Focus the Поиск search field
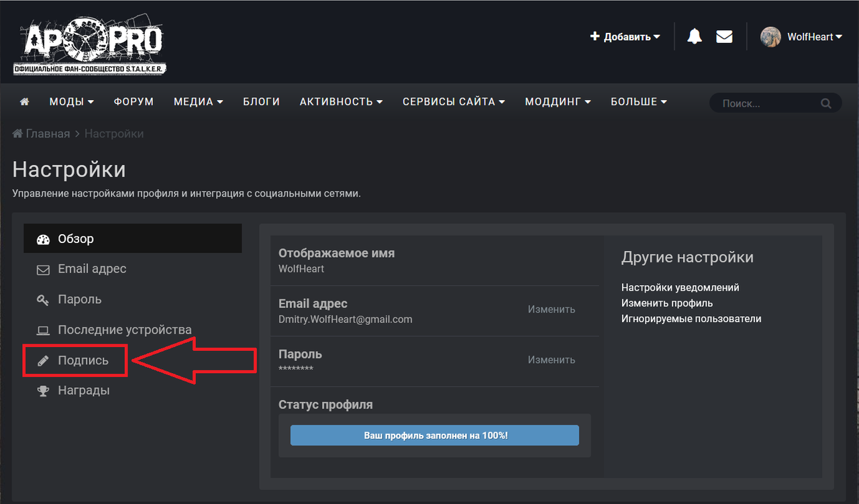 (768, 104)
